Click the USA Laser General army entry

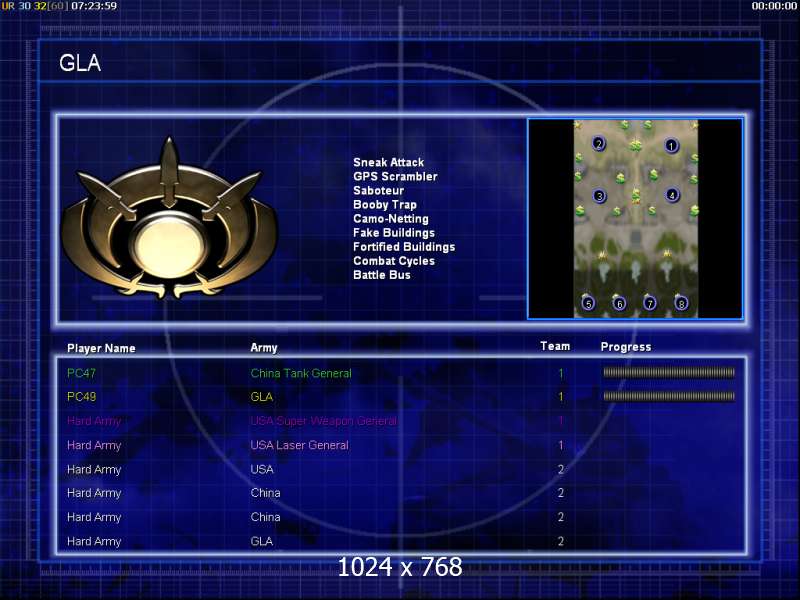tap(299, 445)
